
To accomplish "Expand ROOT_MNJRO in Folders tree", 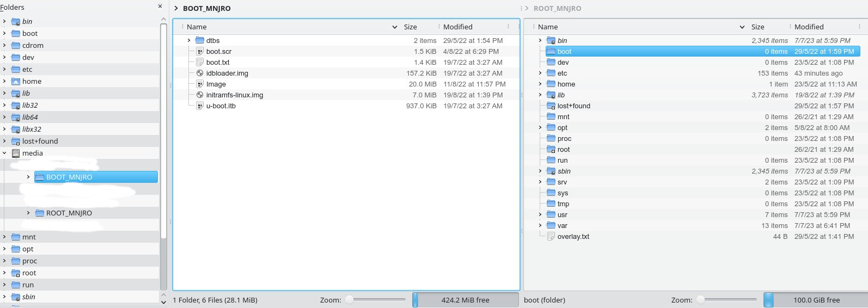I will tap(28, 213).
